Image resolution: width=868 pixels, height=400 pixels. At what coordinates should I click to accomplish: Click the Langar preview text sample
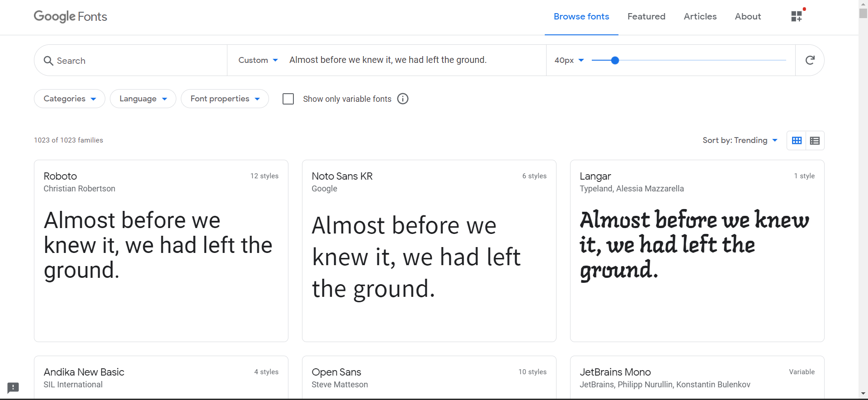[x=694, y=245]
